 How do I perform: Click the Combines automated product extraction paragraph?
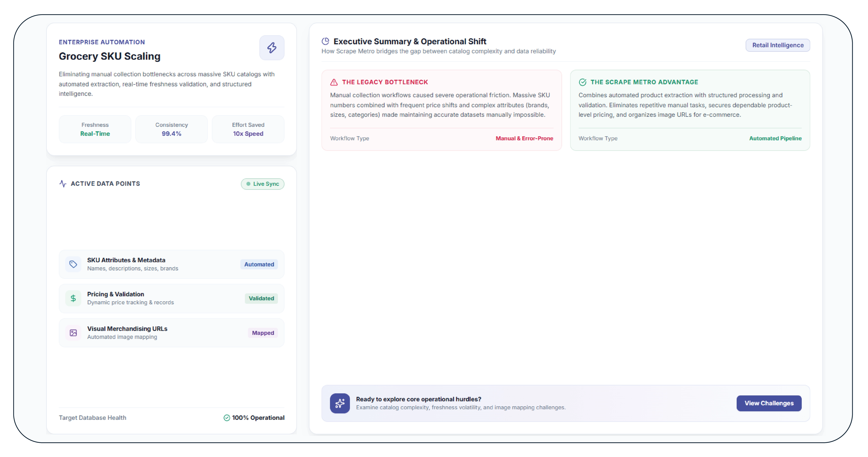coord(685,105)
